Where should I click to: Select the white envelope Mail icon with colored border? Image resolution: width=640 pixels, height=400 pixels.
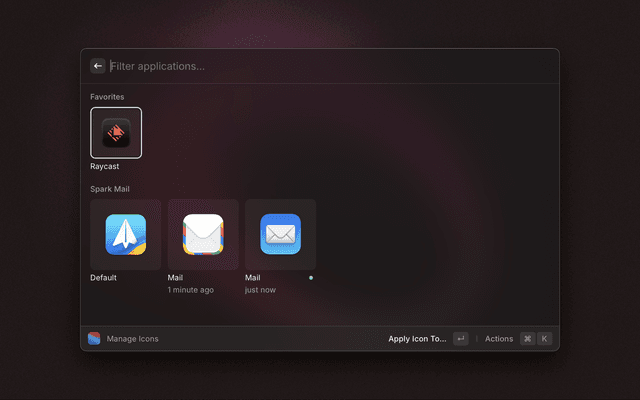point(203,235)
